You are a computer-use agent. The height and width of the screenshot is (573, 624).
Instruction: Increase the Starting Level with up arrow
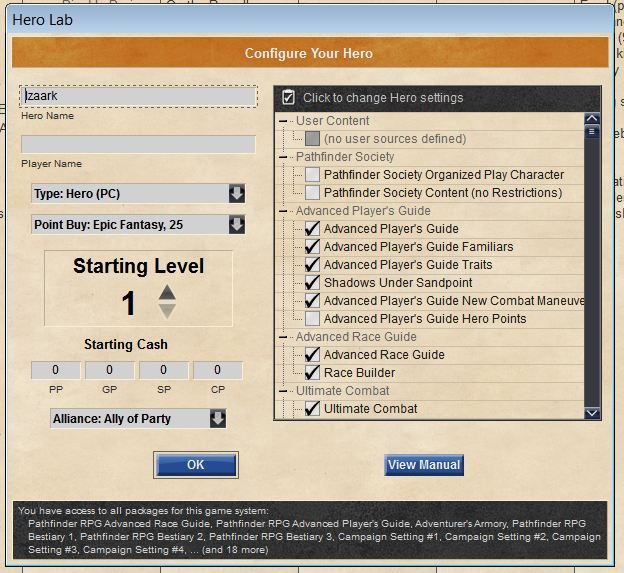[x=167, y=293]
